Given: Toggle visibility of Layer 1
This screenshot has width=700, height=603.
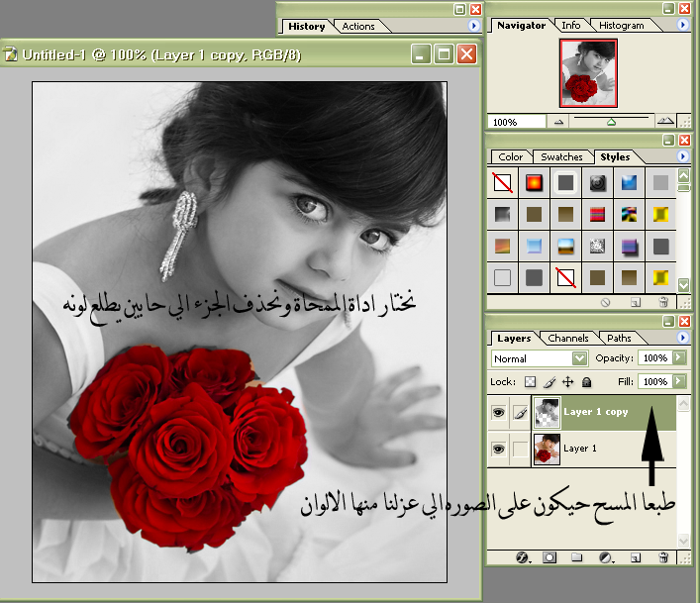Looking at the screenshot, I should point(499,449).
